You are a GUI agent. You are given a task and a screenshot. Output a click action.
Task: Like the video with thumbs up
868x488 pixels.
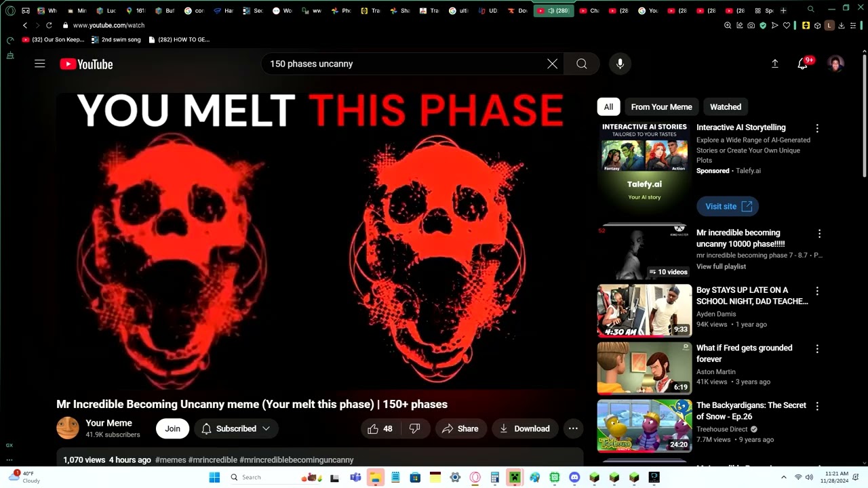click(380, 428)
